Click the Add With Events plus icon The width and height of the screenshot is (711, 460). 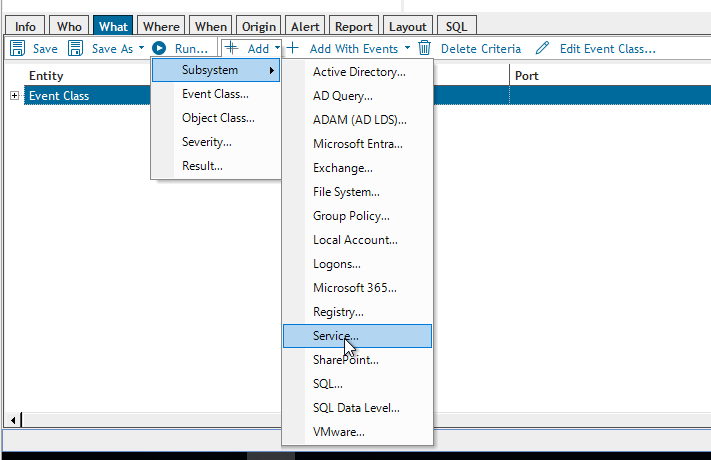(x=293, y=48)
